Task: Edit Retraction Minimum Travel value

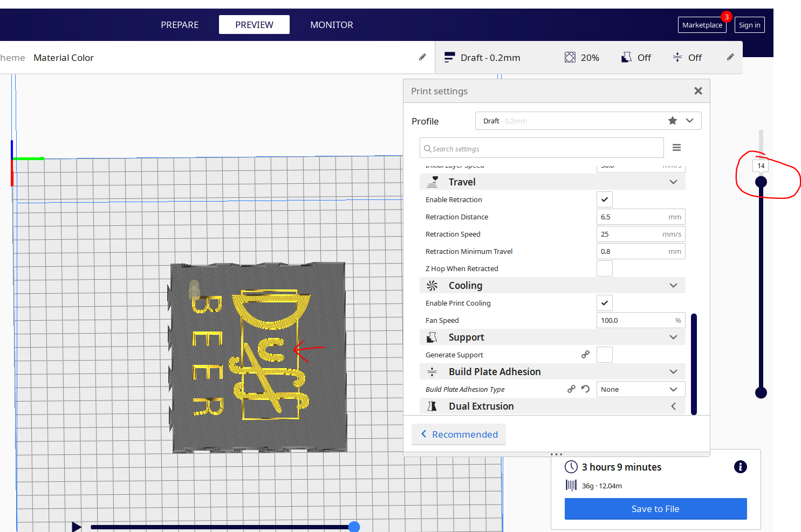Action: click(641, 251)
